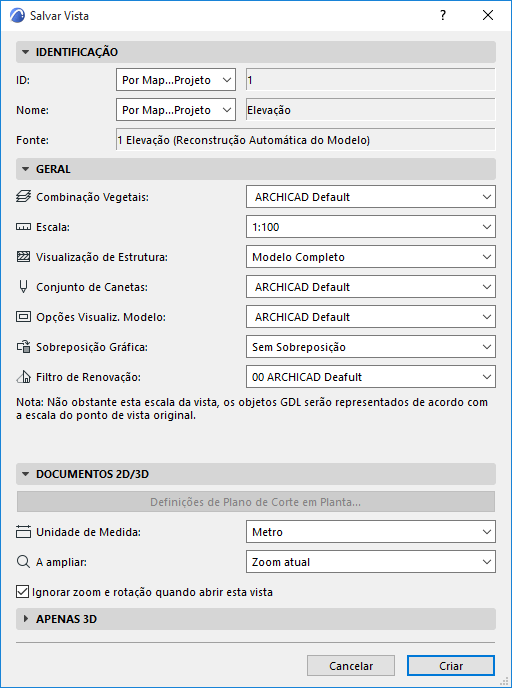The width and height of the screenshot is (512, 688).
Task: Click the A ampliar magnifier icon
Action: click(x=23, y=562)
